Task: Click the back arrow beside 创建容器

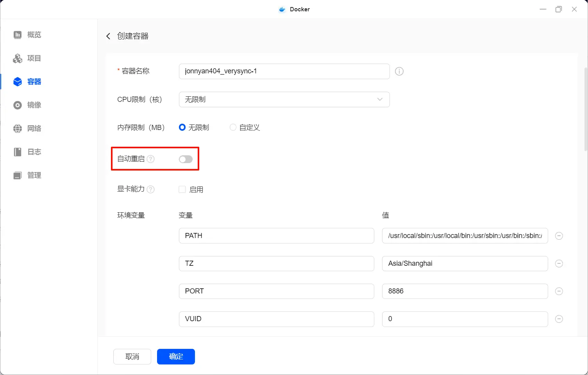Action: (x=108, y=36)
